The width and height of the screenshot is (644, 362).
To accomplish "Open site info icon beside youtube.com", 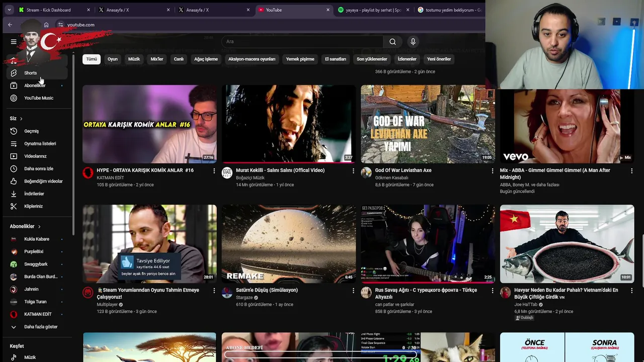I will point(60,25).
